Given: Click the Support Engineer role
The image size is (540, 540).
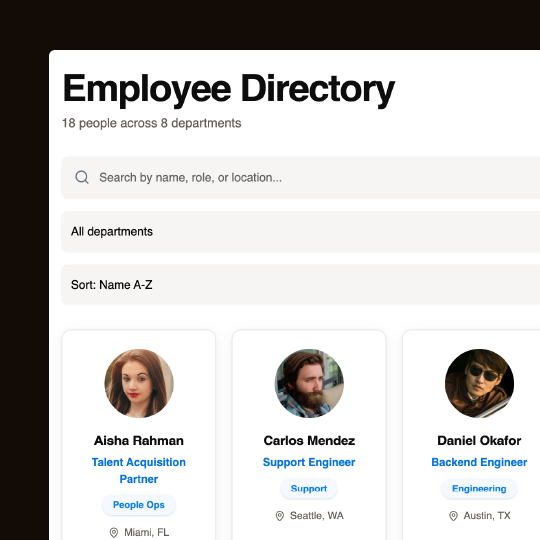Looking at the screenshot, I should [309, 462].
